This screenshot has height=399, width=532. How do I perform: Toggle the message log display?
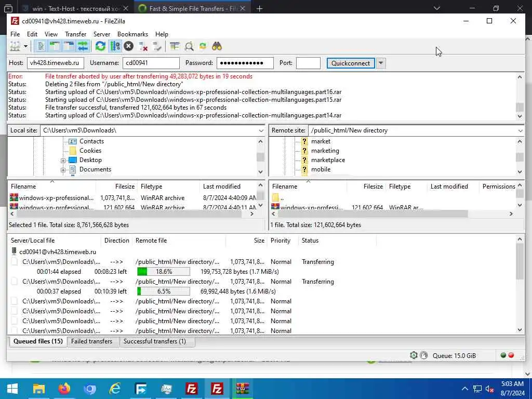point(41,46)
